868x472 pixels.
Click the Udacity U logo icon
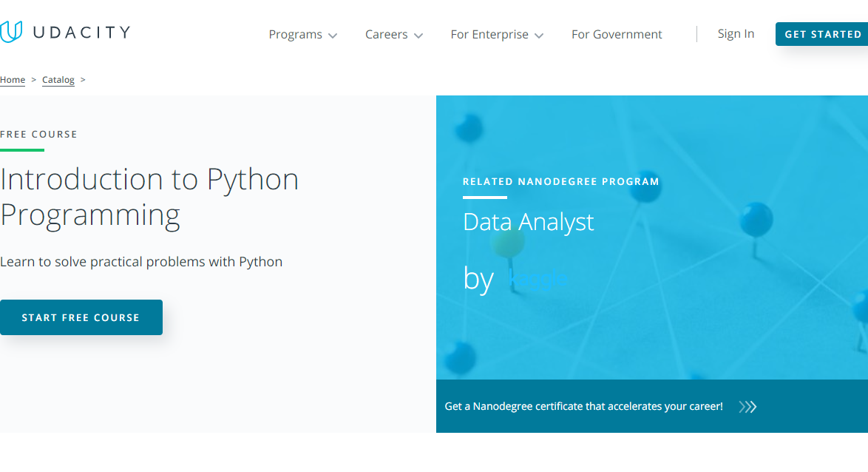11,32
